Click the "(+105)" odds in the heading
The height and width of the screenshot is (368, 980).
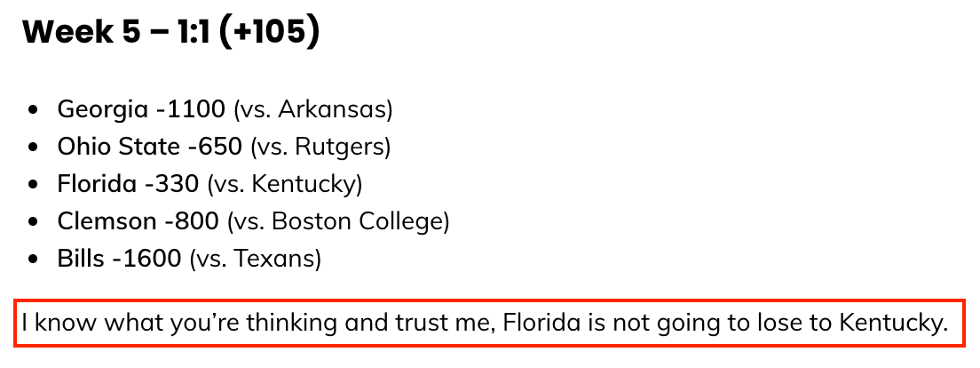[270, 33]
